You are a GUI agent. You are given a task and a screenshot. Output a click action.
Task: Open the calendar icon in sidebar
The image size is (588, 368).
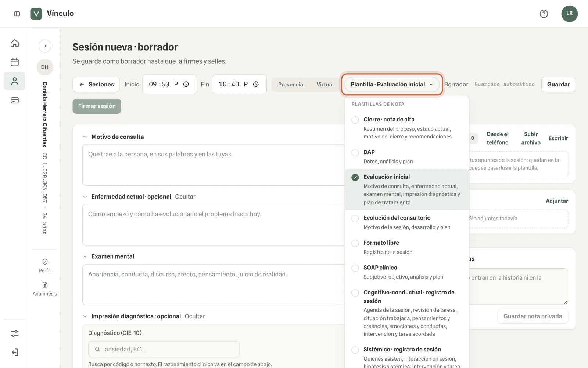(15, 62)
